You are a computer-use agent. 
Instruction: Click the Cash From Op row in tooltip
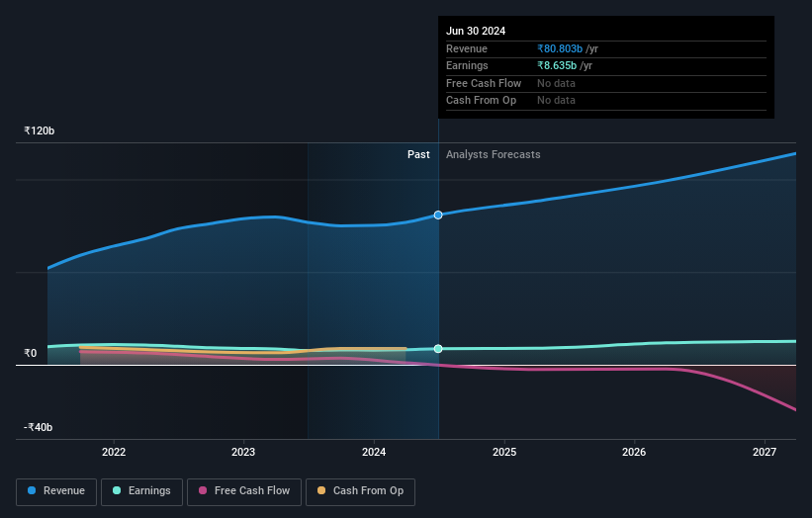(x=606, y=101)
